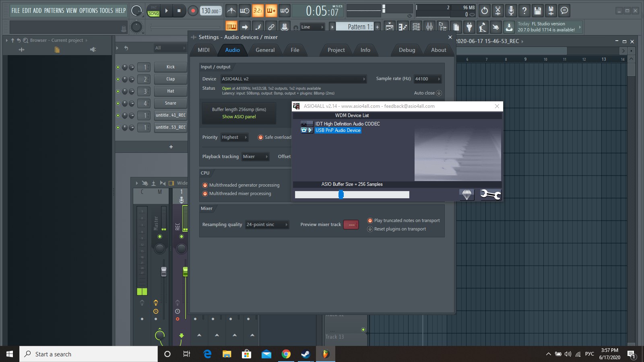Click the tempo 130.000 field
The image size is (644, 362).
211,11
